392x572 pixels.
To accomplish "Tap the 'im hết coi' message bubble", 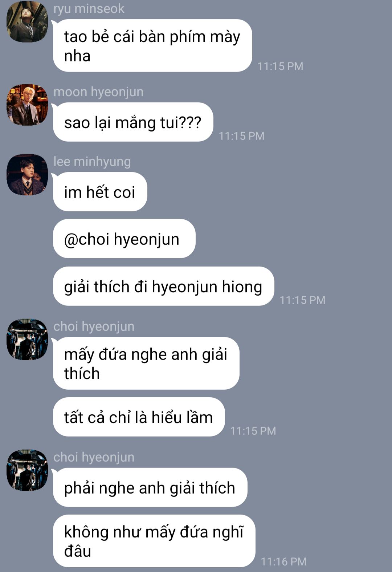I will [100, 192].
